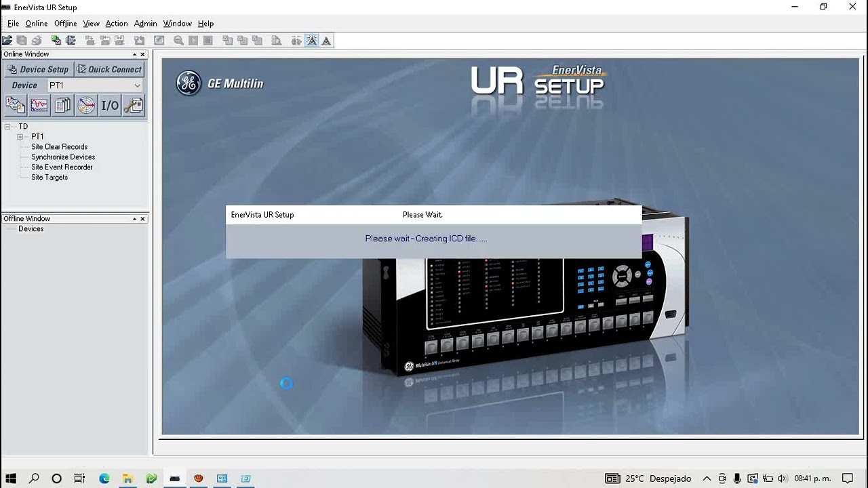Close the Offline Window panel
Screen dimensions: 868x488
(x=143, y=219)
